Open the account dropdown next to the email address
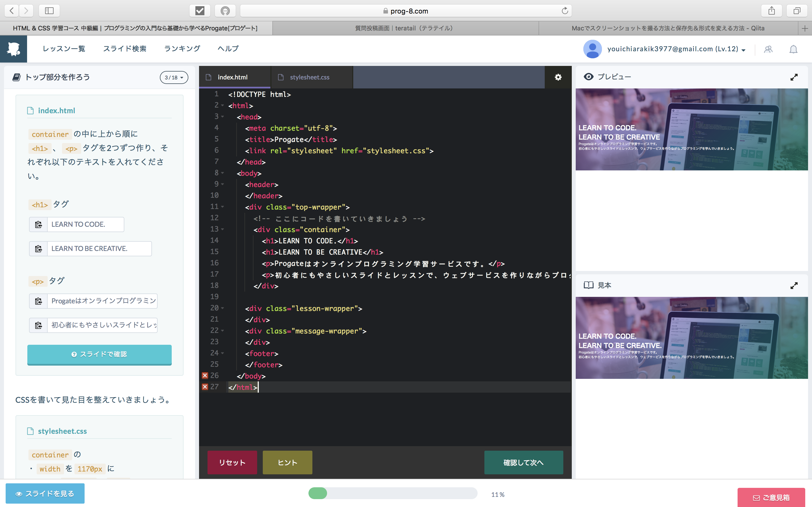Image resolution: width=812 pixels, height=507 pixels. [x=743, y=49]
